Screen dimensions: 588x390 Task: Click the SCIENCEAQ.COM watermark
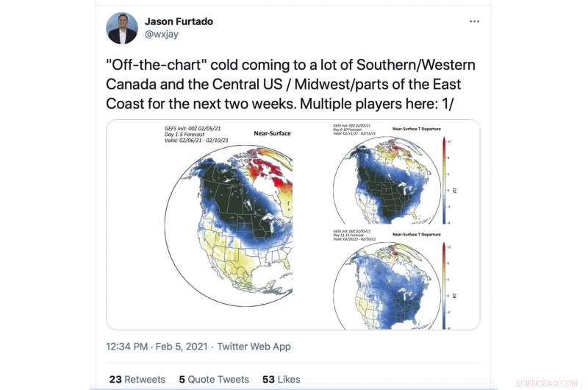pos(546,383)
